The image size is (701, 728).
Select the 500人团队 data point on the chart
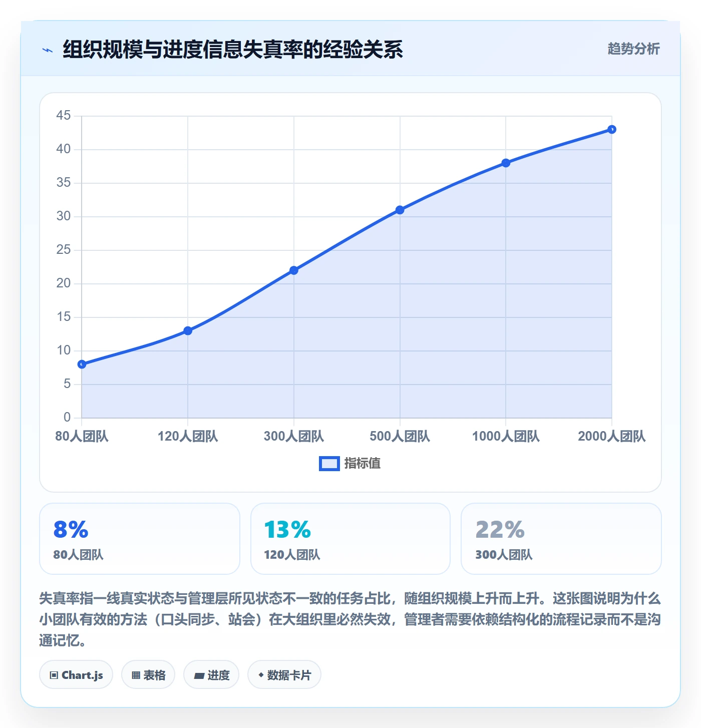click(400, 210)
